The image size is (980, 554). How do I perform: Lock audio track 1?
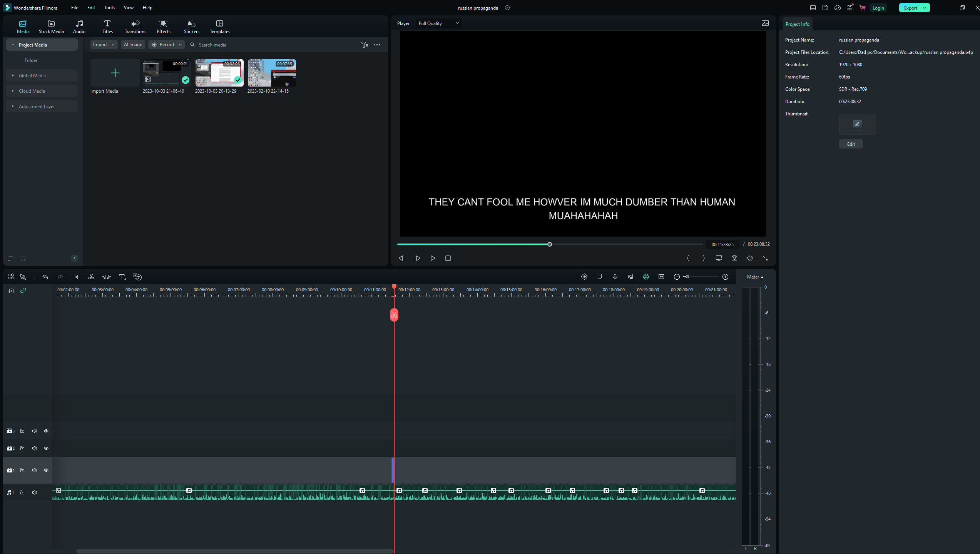pos(22,492)
